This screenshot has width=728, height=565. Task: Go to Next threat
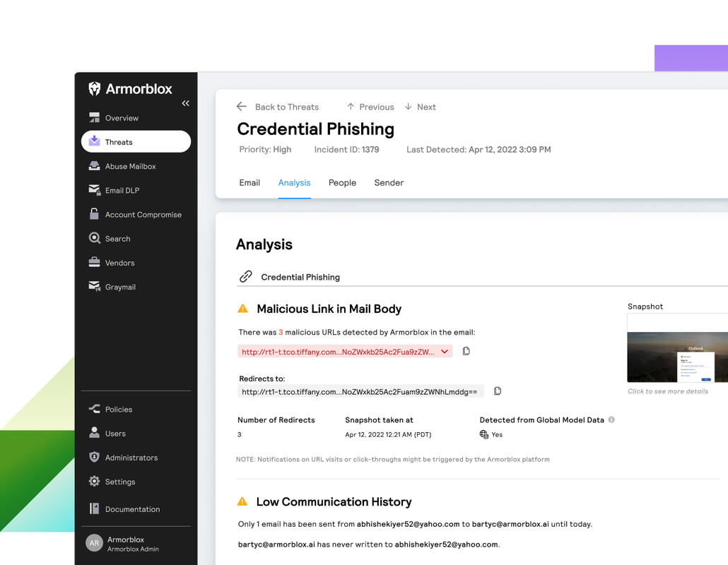[426, 107]
